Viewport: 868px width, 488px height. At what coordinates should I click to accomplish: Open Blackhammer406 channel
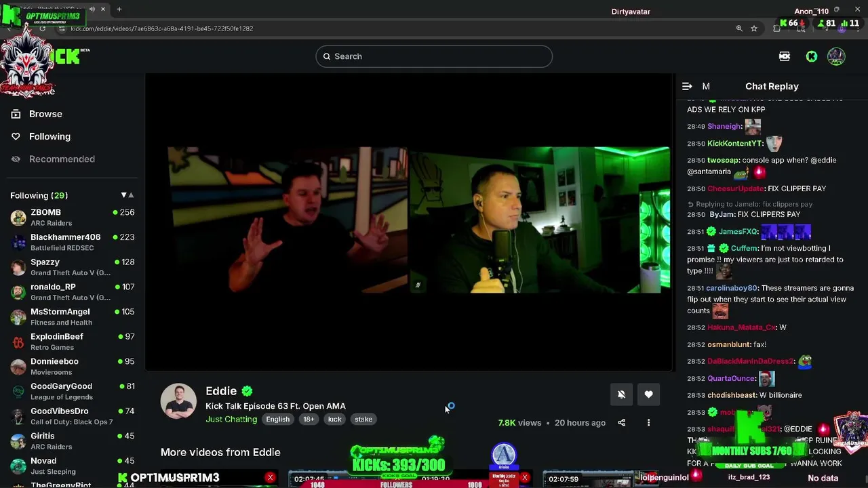click(72, 242)
